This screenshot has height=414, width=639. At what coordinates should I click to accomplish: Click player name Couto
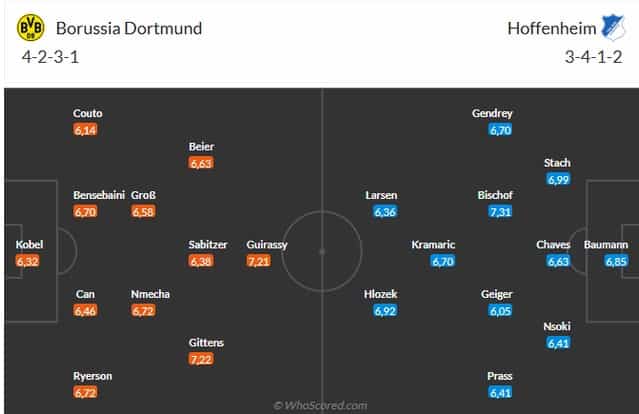coord(88,113)
